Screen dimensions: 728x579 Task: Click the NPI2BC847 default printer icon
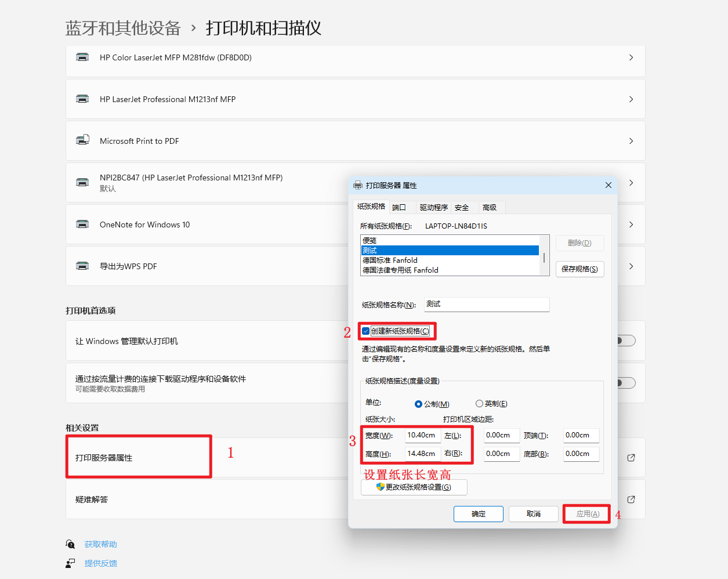(82, 182)
